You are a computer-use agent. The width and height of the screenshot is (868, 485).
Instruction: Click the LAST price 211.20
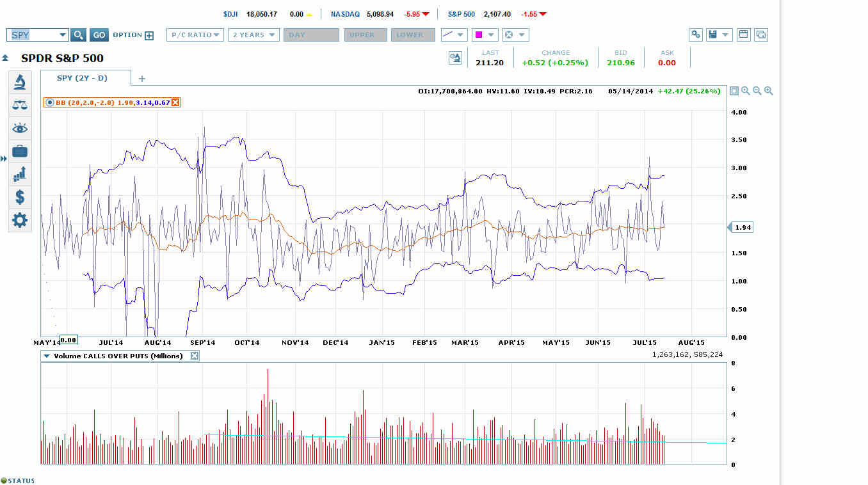(x=490, y=63)
